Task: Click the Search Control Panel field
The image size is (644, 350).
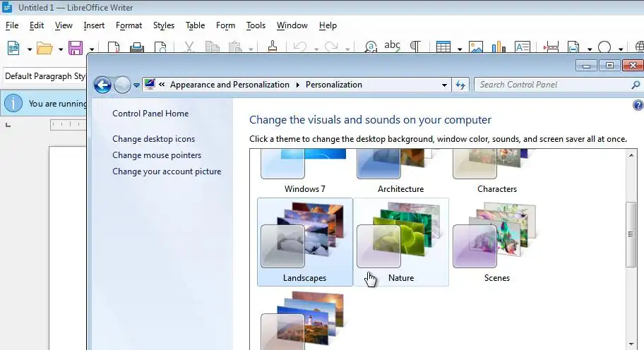Action: pos(558,85)
